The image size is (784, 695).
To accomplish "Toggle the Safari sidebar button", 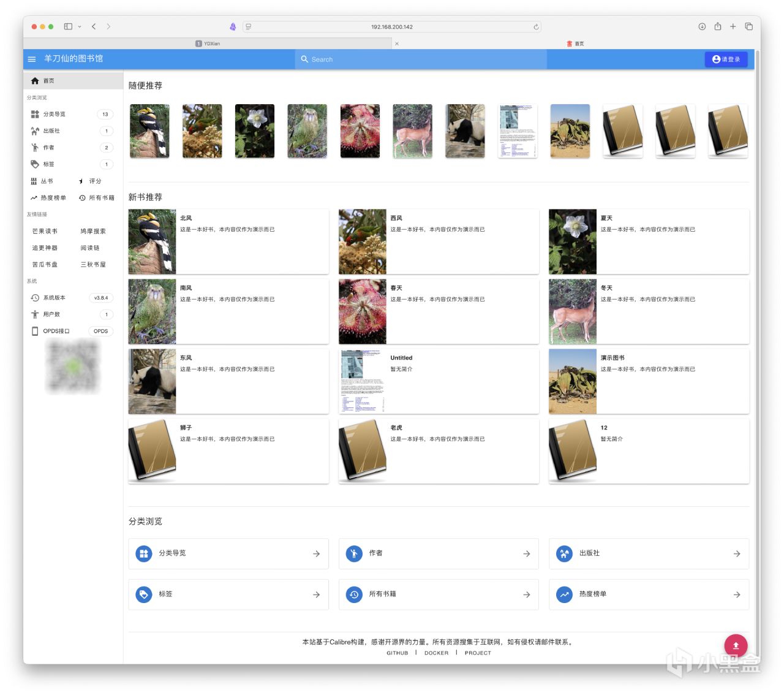I will click(x=68, y=26).
